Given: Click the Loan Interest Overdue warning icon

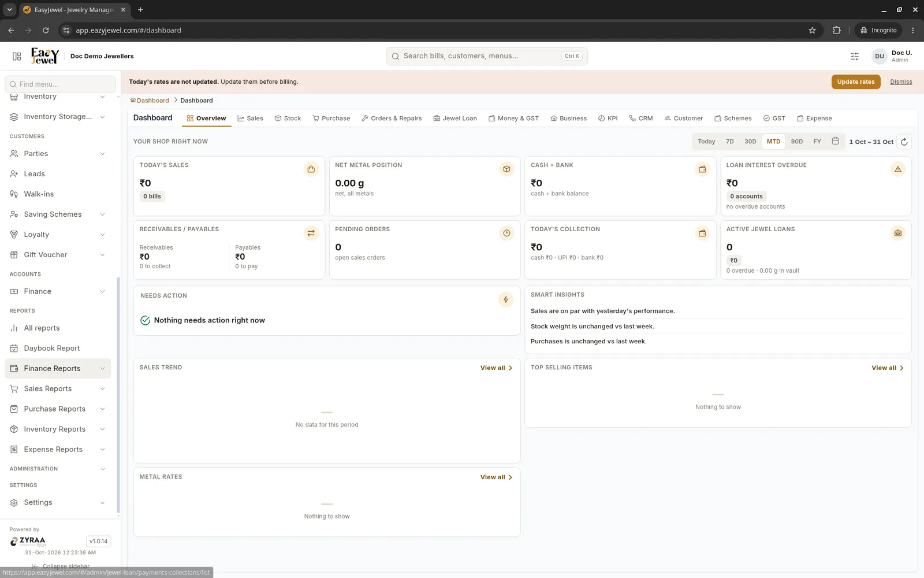Looking at the screenshot, I should 897,169.
